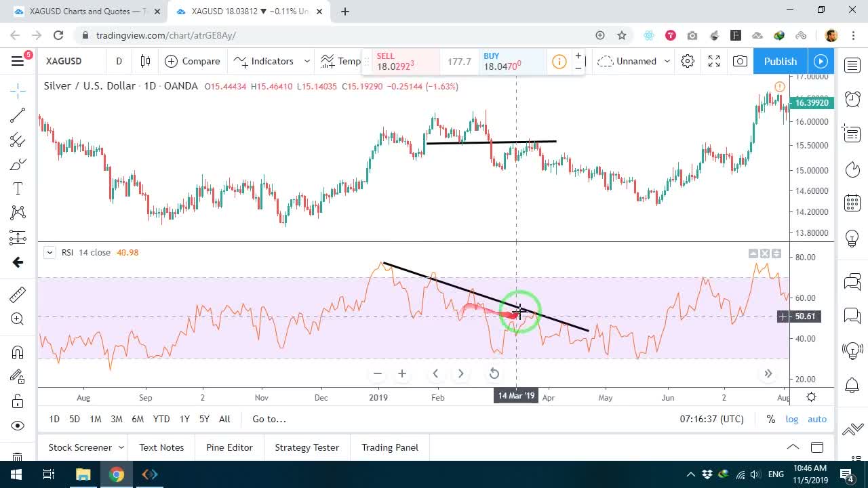Image resolution: width=868 pixels, height=488 pixels.
Task: Collapse the RSI indicator legend
Action: [50, 252]
